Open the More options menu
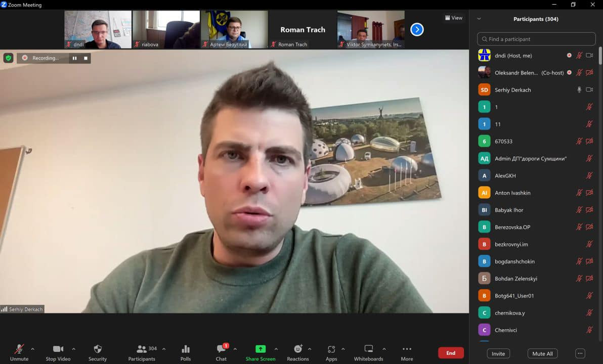The height and width of the screenshot is (364, 603). (x=407, y=349)
